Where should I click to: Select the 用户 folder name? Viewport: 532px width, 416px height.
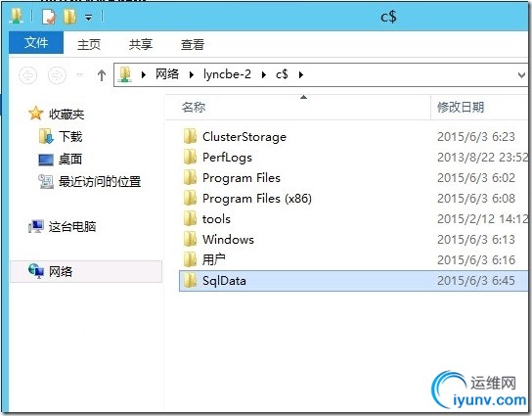(x=214, y=260)
